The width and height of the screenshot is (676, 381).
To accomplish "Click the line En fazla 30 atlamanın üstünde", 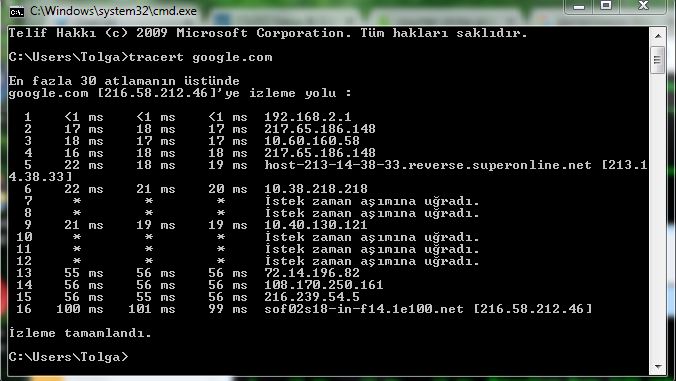I will point(124,81).
